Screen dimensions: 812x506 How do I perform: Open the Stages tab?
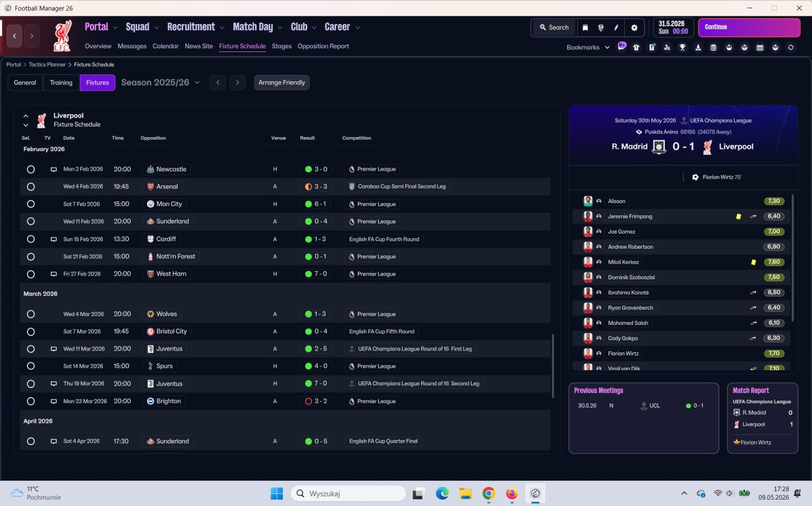tap(282, 46)
